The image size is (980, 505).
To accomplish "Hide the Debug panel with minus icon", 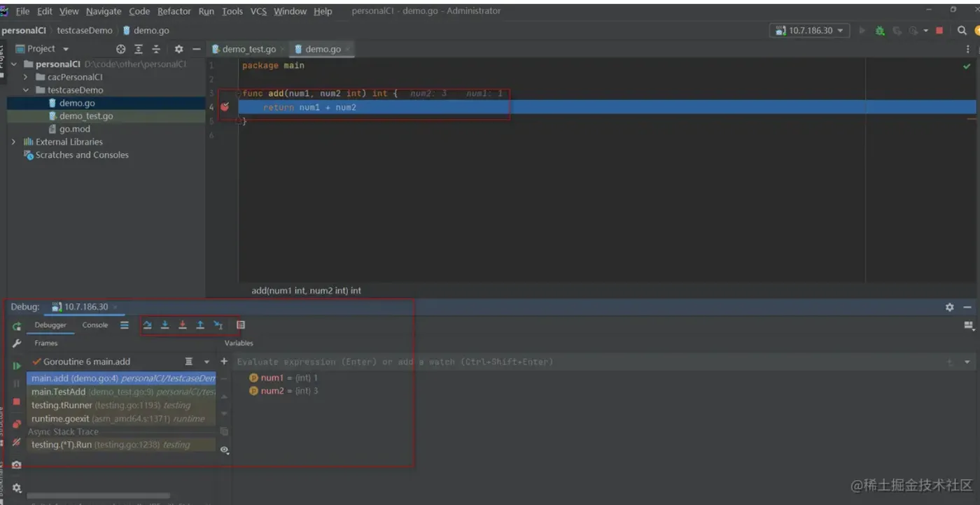I will pos(967,307).
